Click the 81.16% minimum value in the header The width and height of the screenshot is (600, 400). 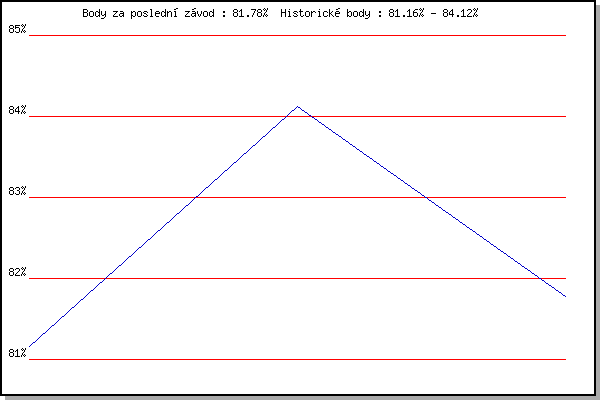(406, 13)
